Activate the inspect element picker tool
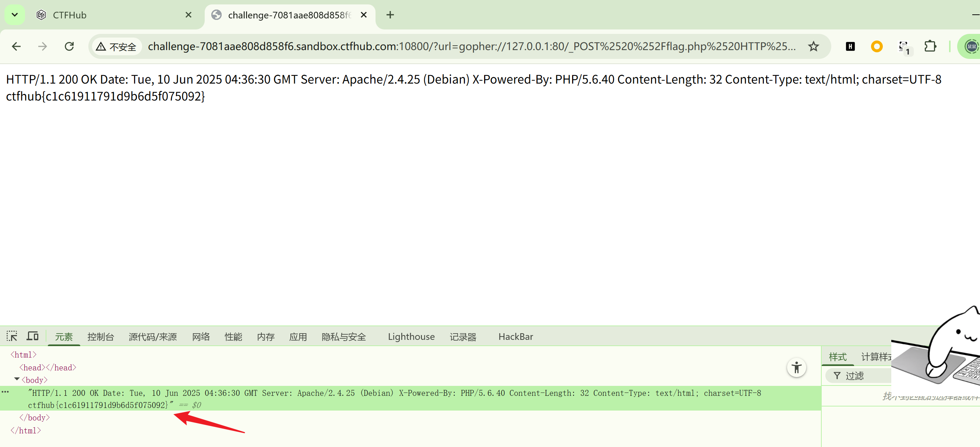Image resolution: width=980 pixels, height=447 pixels. [x=12, y=336]
